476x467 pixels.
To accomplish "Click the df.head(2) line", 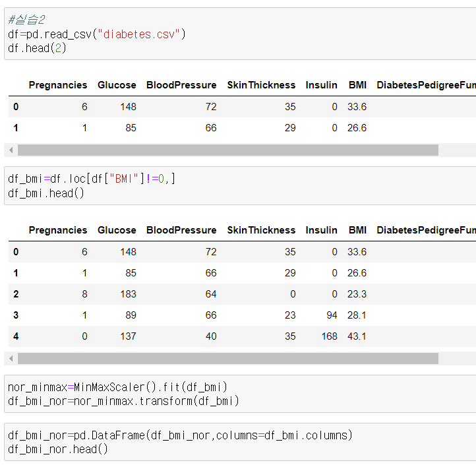I will tap(37, 48).
